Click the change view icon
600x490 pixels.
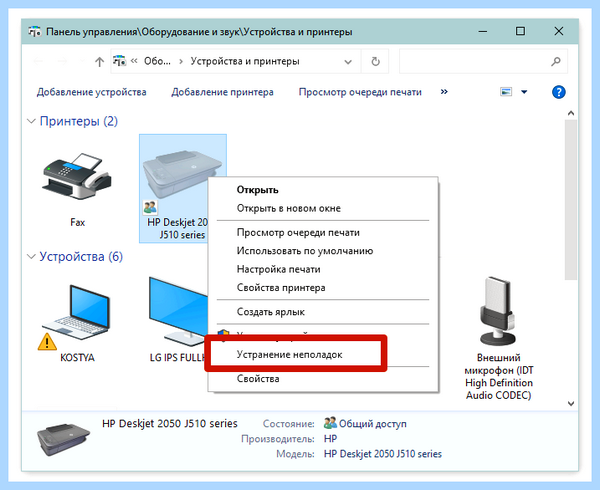click(506, 92)
